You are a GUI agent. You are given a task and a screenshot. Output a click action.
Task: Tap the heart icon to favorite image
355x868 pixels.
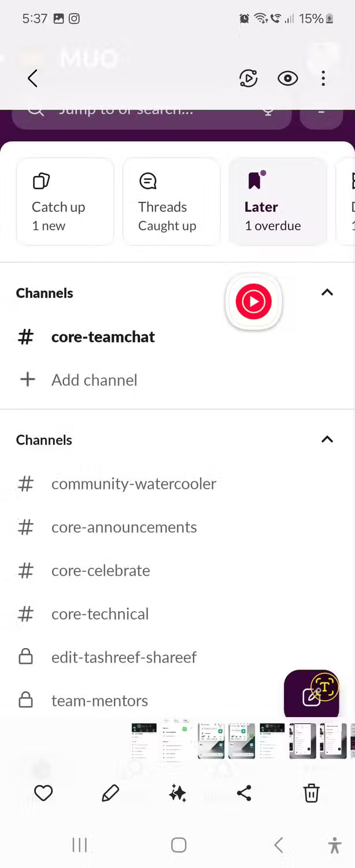(x=43, y=793)
